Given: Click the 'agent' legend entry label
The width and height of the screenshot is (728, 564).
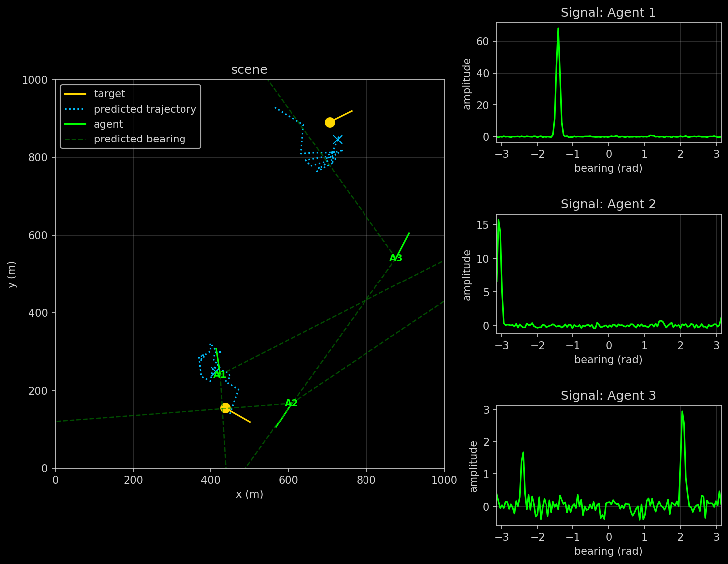Looking at the screenshot, I should point(108,124).
